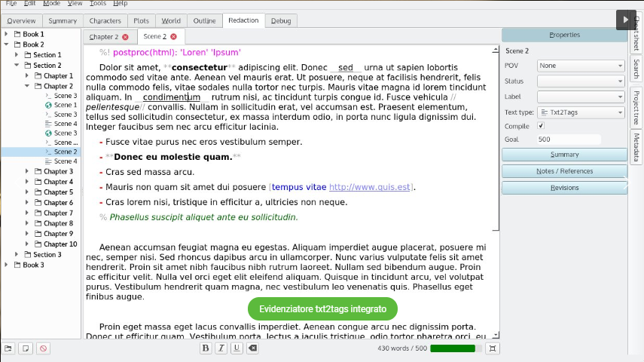Expand the Revisions section
Image resolution: width=644 pixels, height=362 pixels.
pyautogui.click(x=565, y=188)
